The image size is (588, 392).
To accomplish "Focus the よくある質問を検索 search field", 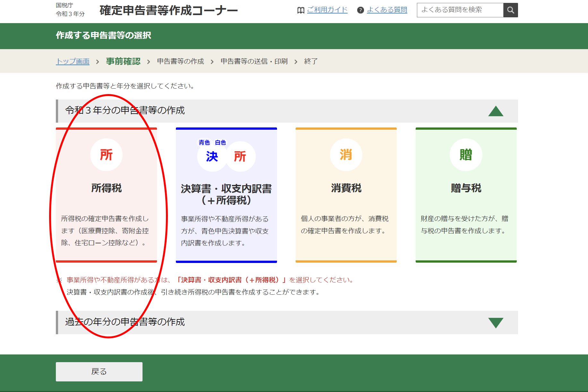I will 460,10.
